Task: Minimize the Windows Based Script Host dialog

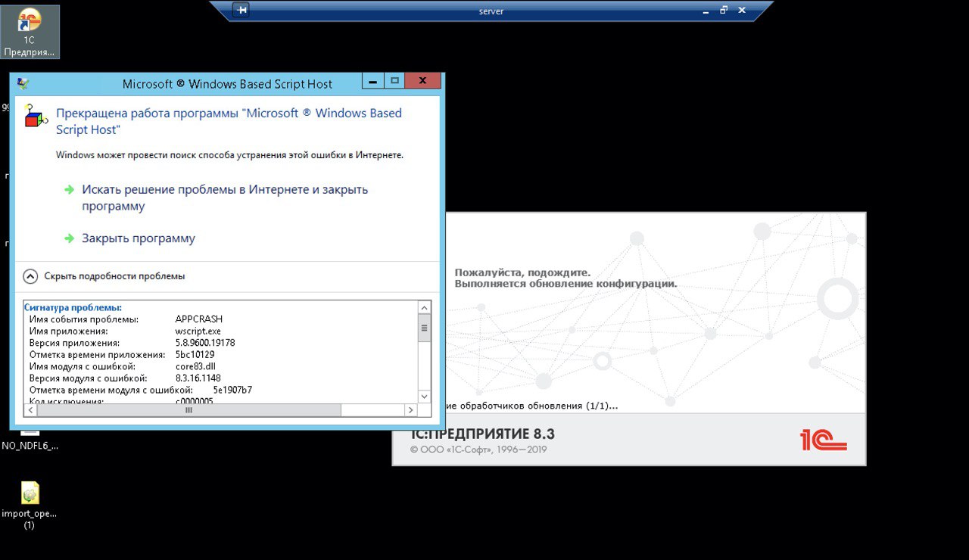Action: coord(373,80)
